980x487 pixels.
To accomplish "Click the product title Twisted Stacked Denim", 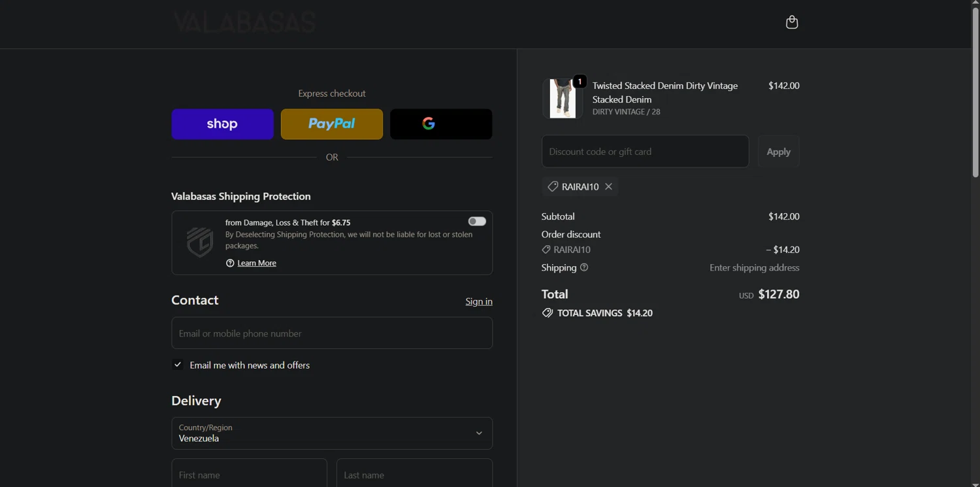I will pos(665,93).
